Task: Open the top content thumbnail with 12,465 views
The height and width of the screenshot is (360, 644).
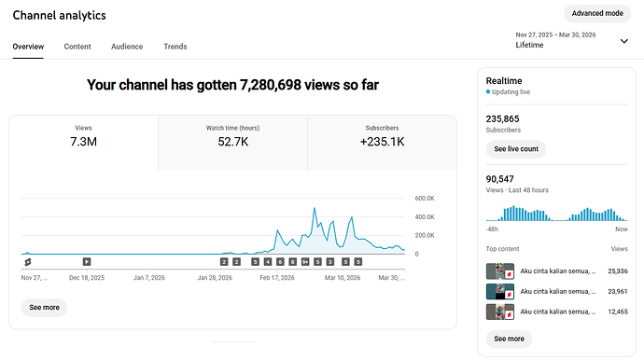Action: tap(500, 312)
